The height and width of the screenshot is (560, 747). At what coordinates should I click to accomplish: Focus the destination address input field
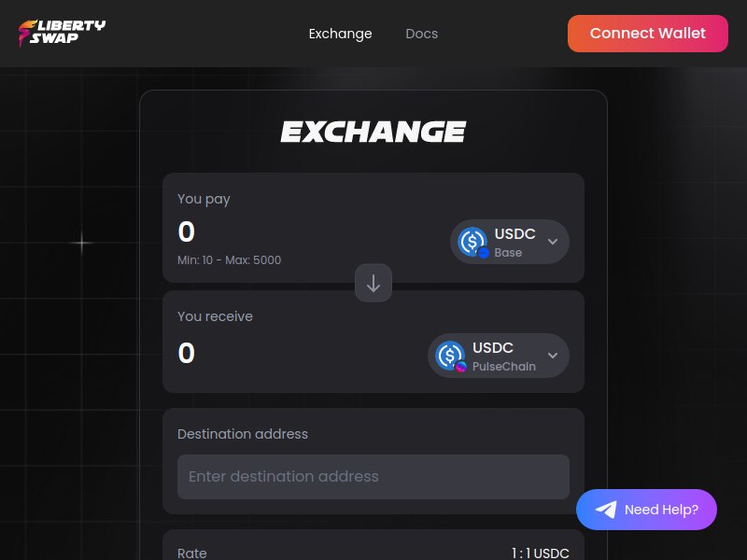pyautogui.click(x=373, y=477)
